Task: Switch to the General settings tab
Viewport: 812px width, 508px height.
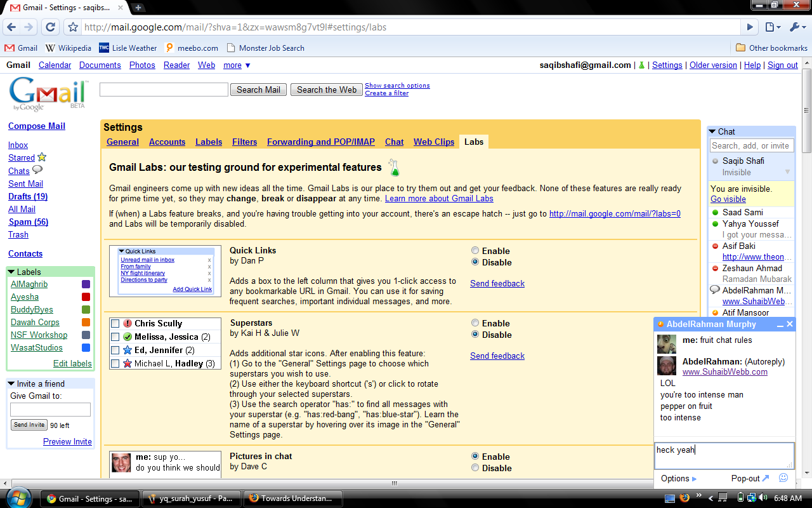Action: click(122, 142)
